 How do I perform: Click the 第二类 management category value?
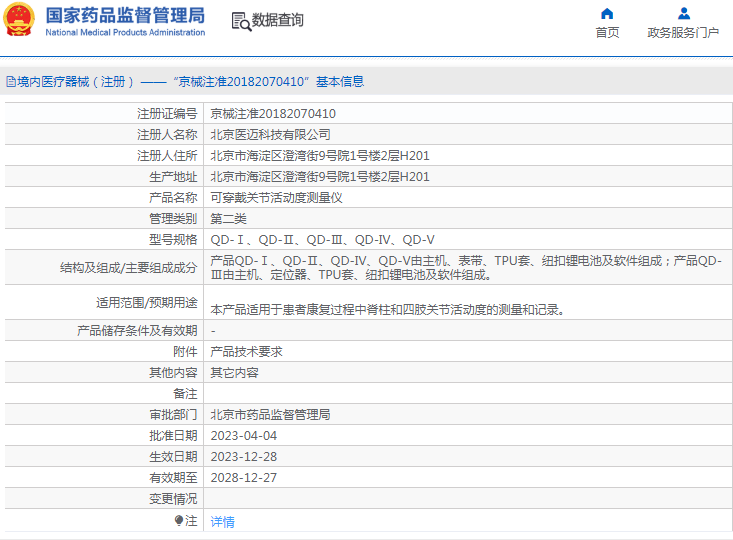(x=228, y=219)
